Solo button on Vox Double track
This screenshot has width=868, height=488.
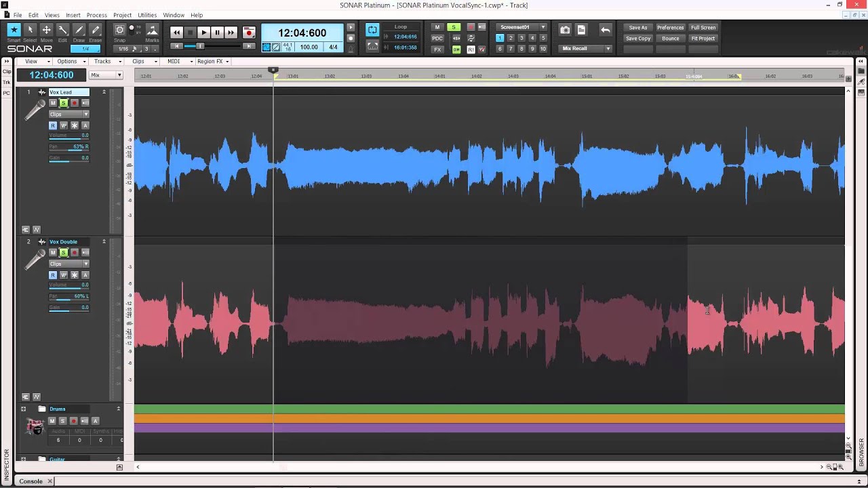click(x=64, y=253)
